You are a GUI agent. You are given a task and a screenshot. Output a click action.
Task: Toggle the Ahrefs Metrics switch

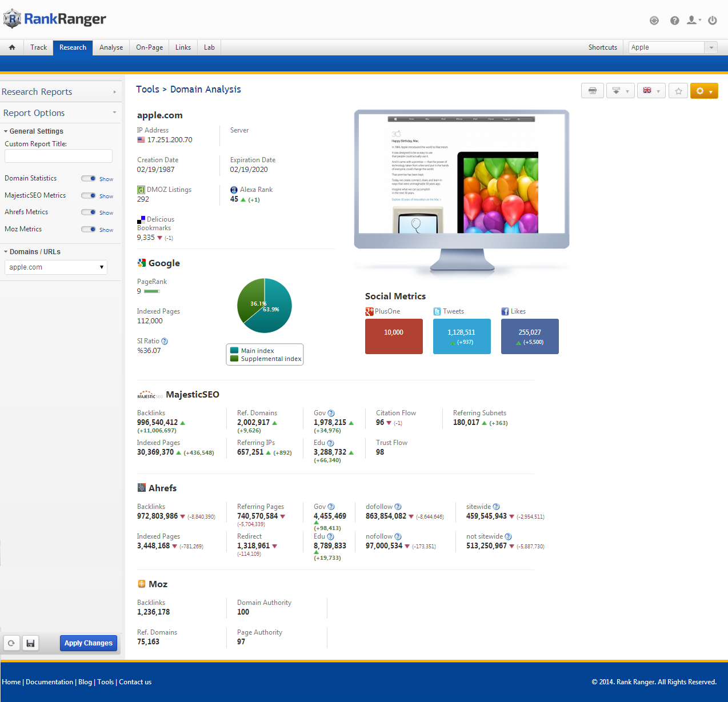(89, 212)
